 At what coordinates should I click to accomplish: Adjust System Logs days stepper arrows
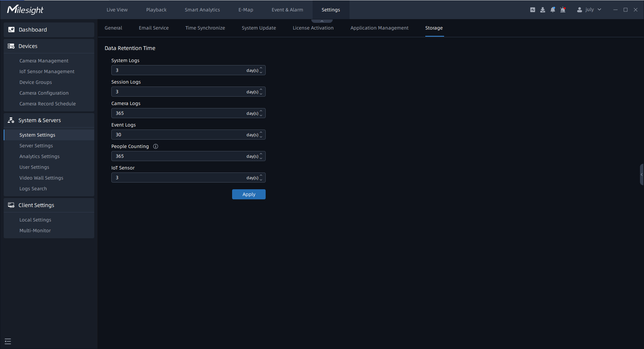[261, 70]
